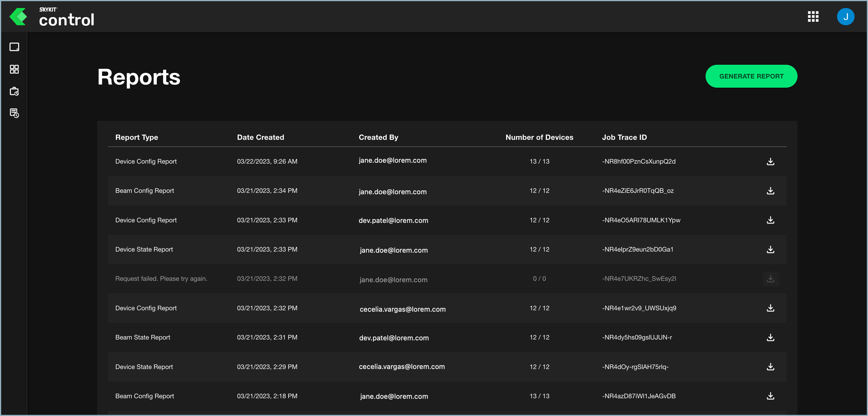
Task: Click the Date Created column header
Action: (260, 137)
